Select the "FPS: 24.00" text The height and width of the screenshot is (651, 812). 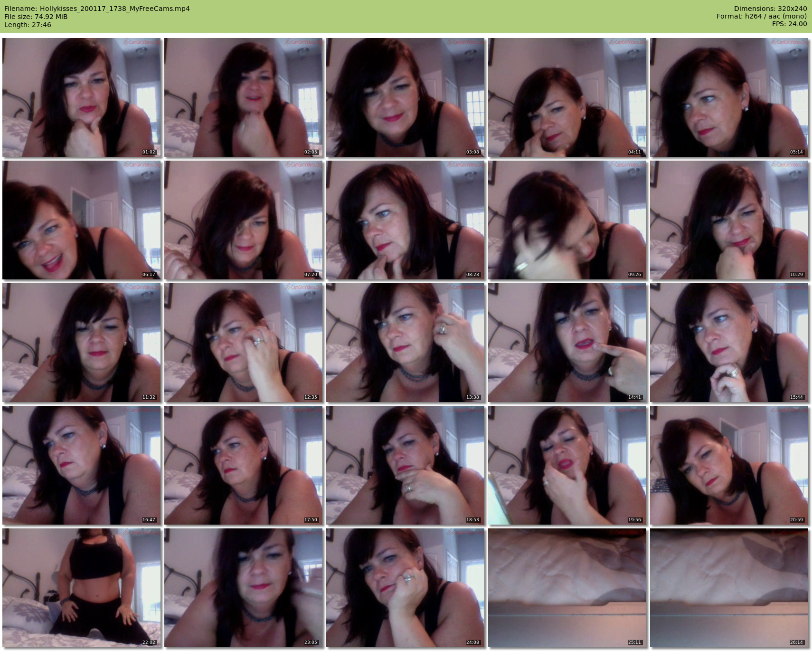790,24
